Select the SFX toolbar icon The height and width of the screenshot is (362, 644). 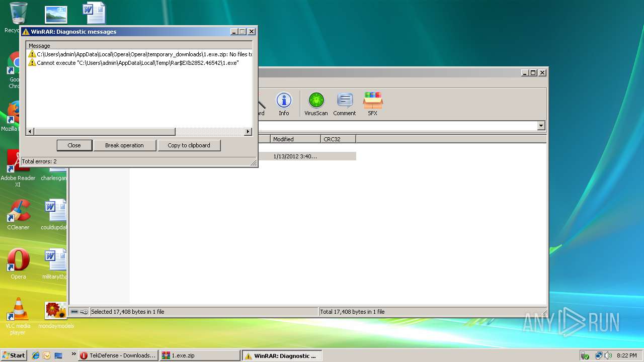click(x=372, y=104)
